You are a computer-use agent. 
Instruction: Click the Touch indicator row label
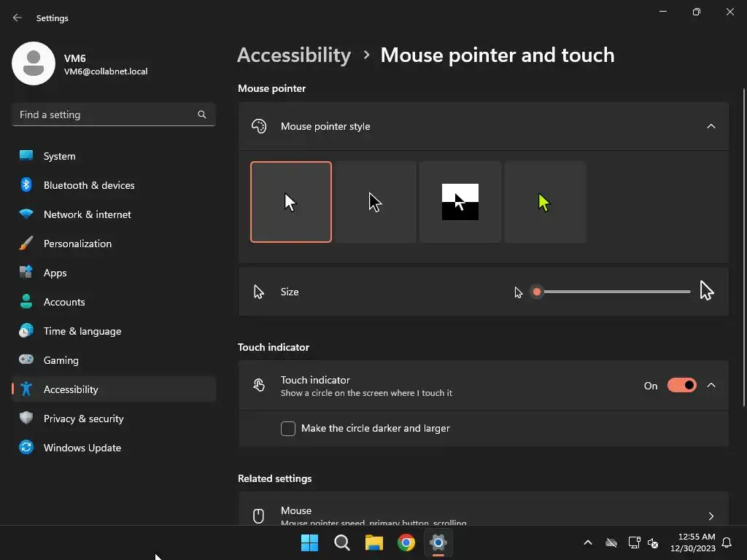(x=315, y=380)
